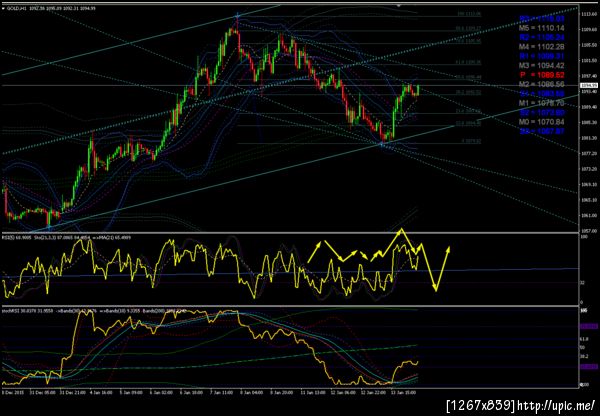Click the current price tag 1094.99 on axis
Screen dimensions: 600x416
tap(589, 86)
